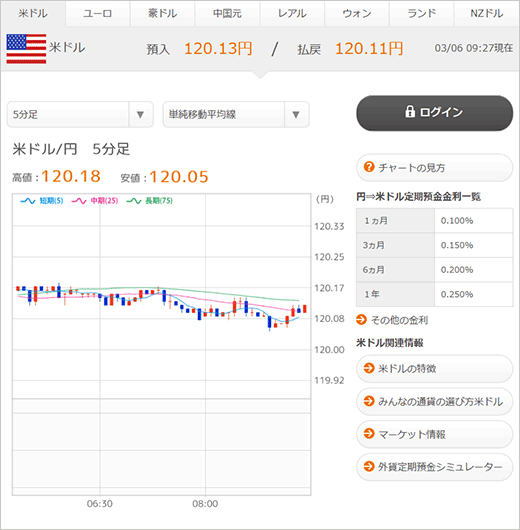
Task: Click the lock icon on the ログイン button
Action: point(410,111)
